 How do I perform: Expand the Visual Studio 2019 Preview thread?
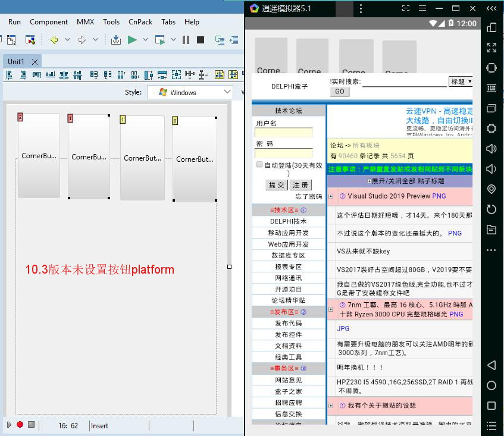(x=331, y=196)
